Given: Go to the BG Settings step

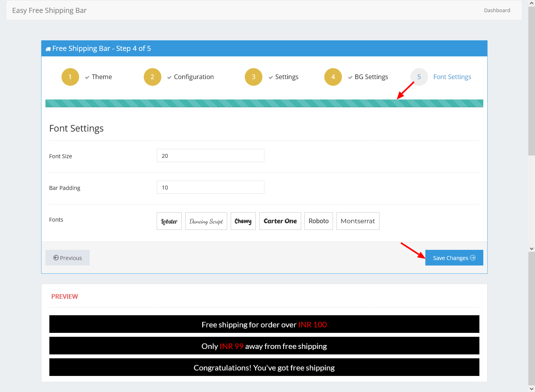Looking at the screenshot, I should 371,77.
